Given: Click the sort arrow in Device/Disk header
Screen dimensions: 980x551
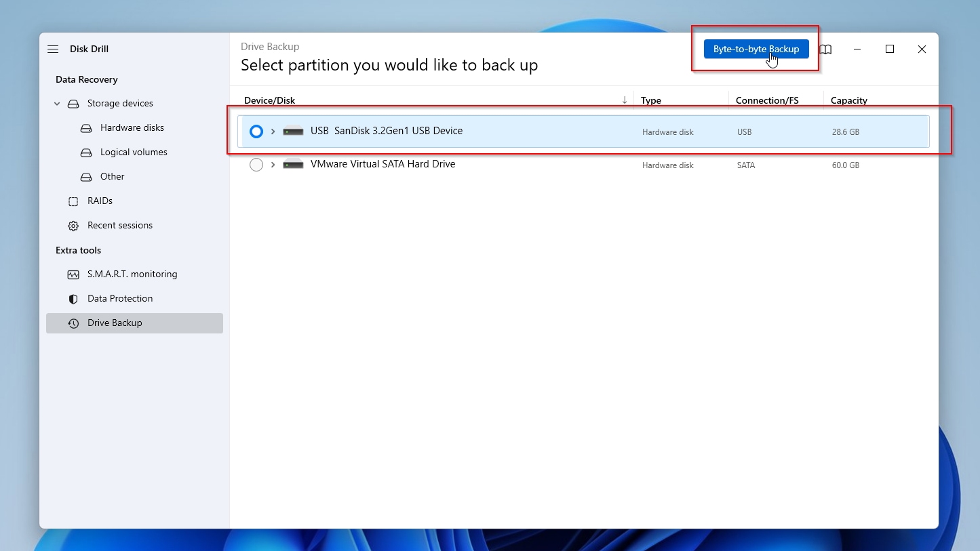Looking at the screenshot, I should [x=625, y=100].
